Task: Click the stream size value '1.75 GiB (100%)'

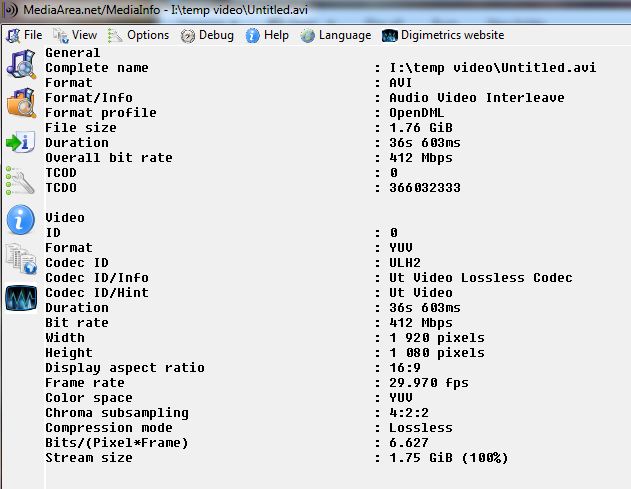Action: coord(449,458)
